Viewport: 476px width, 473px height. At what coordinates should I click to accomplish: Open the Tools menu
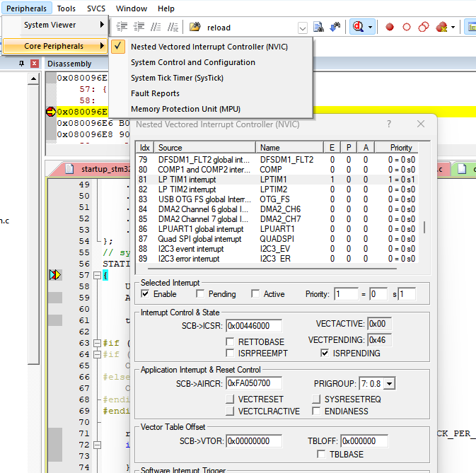pos(66,8)
